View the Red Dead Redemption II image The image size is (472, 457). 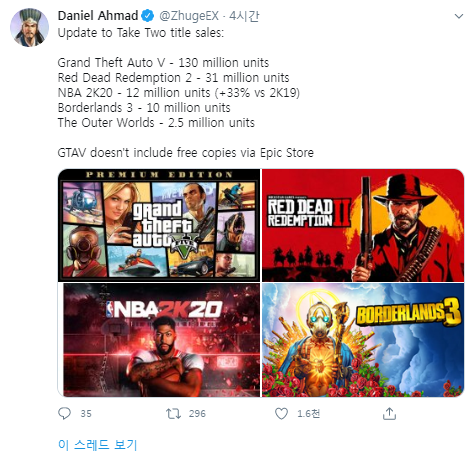363,225
